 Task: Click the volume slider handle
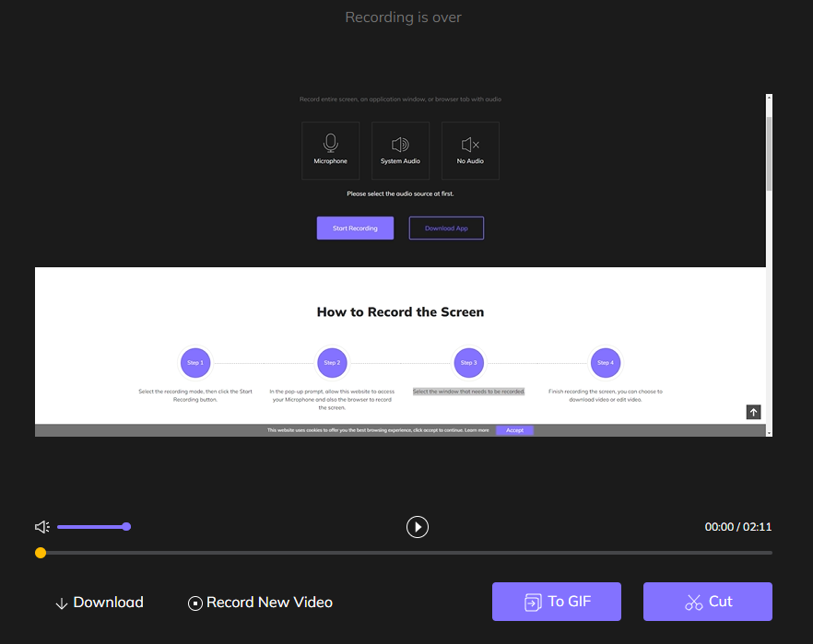click(x=126, y=527)
